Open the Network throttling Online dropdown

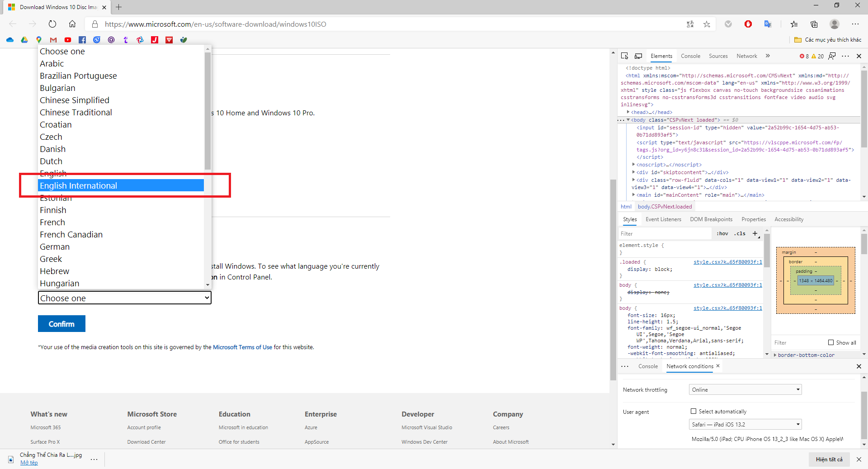(745, 389)
